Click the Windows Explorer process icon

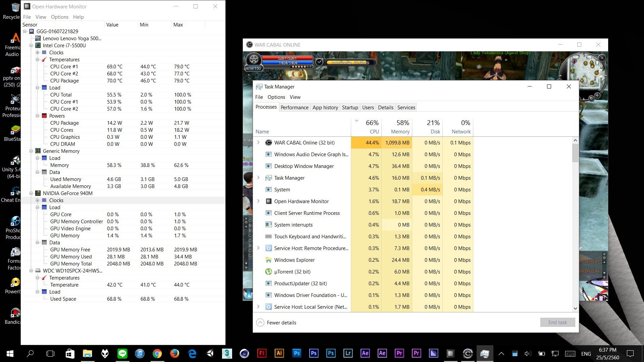click(268, 260)
